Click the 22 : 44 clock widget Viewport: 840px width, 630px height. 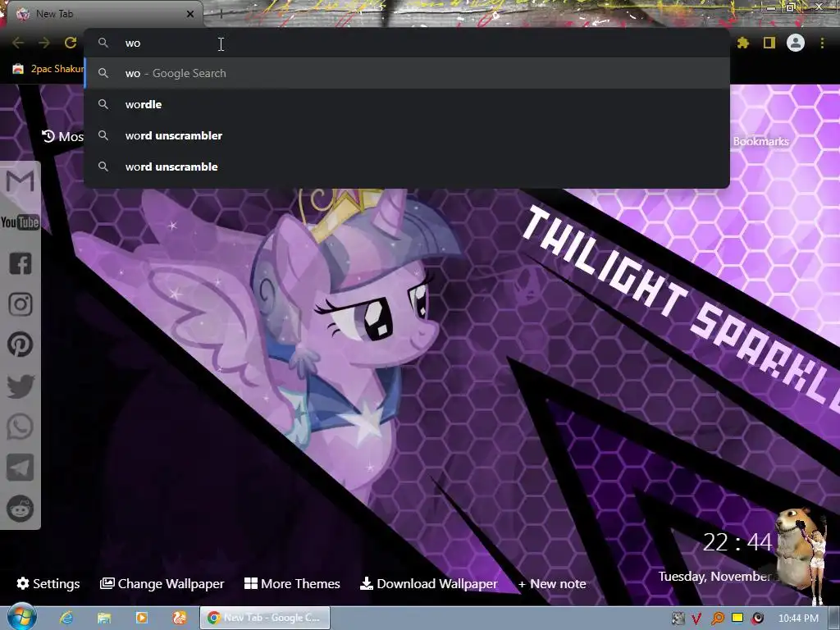coord(737,542)
